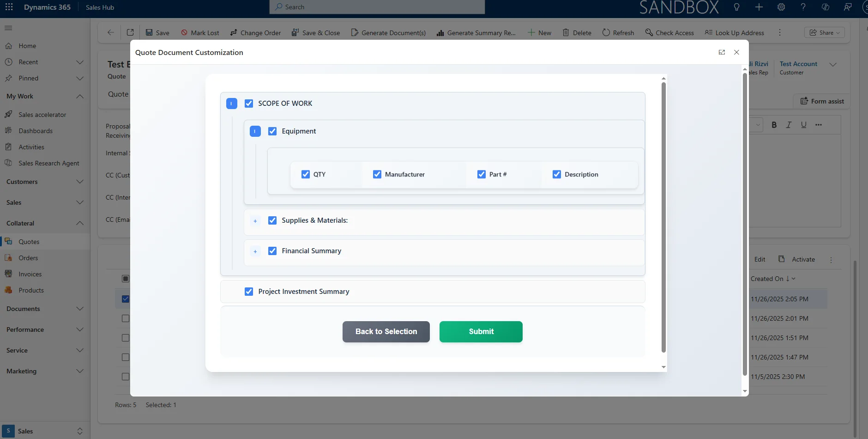The width and height of the screenshot is (868, 439).
Task: Go to Dashboards in the sidebar
Action: pos(36,131)
